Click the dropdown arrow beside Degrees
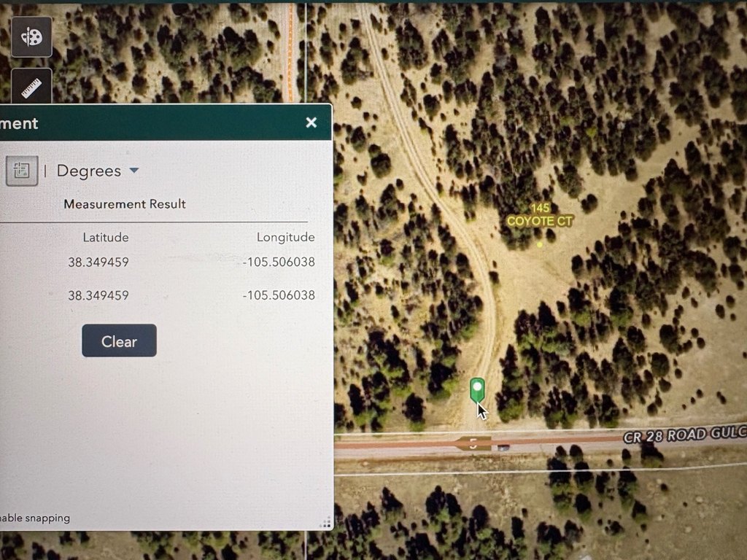747x560 pixels. (x=134, y=171)
